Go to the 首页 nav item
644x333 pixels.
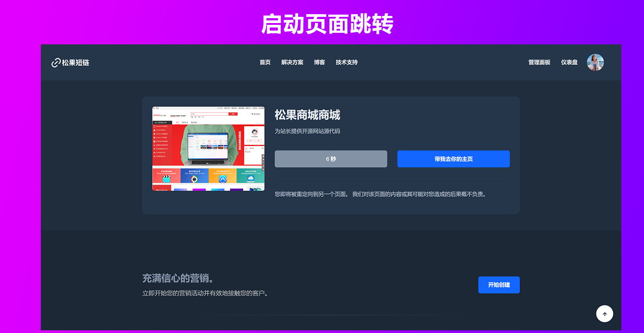(x=265, y=63)
